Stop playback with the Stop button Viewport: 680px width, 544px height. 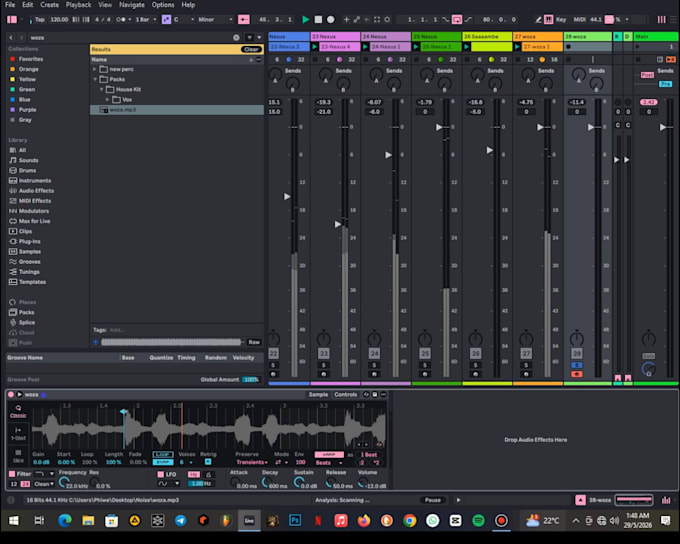(x=318, y=20)
